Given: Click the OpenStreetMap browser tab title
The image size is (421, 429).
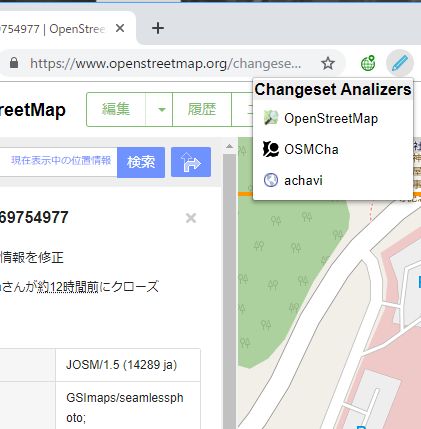Looking at the screenshot, I should 53,29.
